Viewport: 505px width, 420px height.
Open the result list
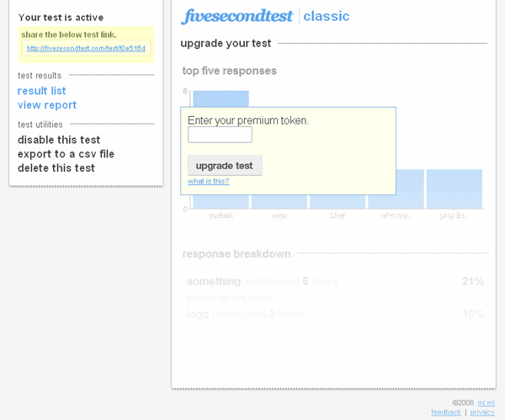tap(41, 91)
